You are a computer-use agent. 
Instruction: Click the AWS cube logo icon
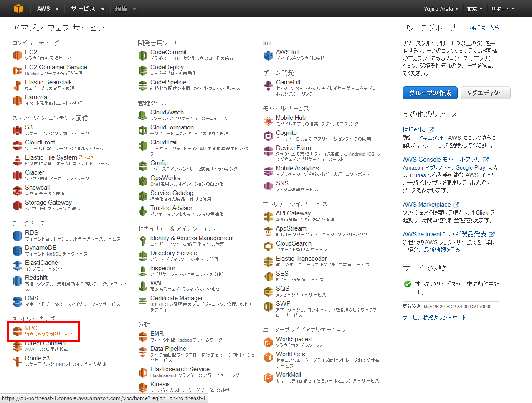18,8
